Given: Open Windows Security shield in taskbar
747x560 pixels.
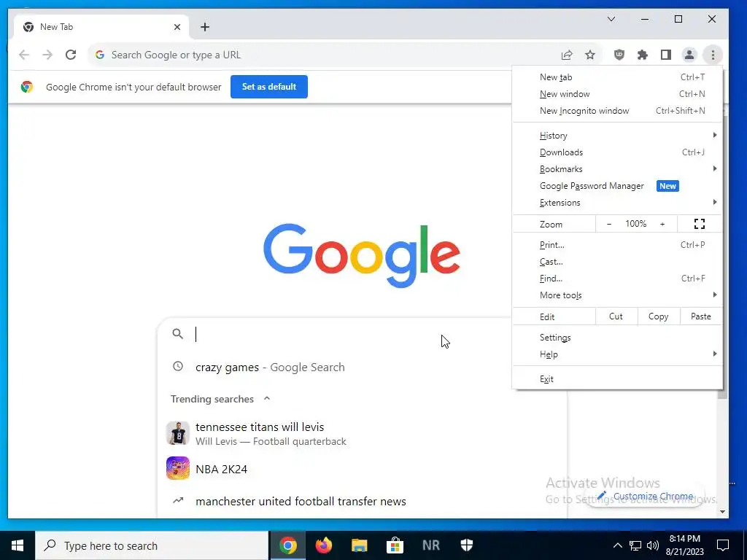Looking at the screenshot, I should (x=466, y=545).
